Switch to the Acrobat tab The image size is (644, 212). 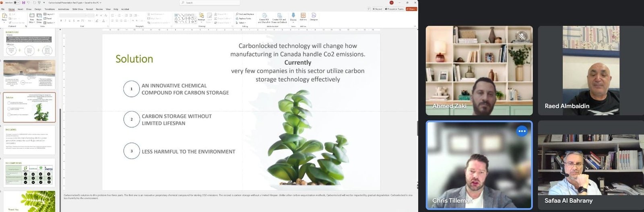coord(125,9)
